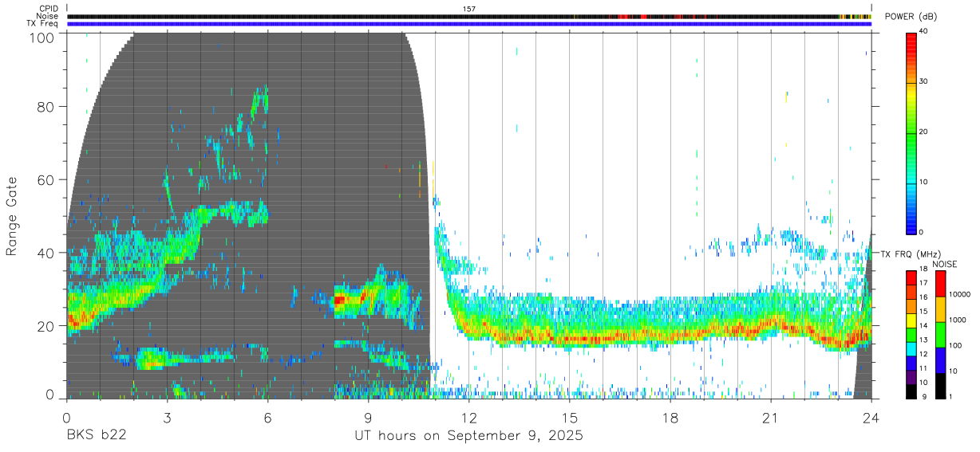Click the black Noise strip above plot

click(469, 16)
